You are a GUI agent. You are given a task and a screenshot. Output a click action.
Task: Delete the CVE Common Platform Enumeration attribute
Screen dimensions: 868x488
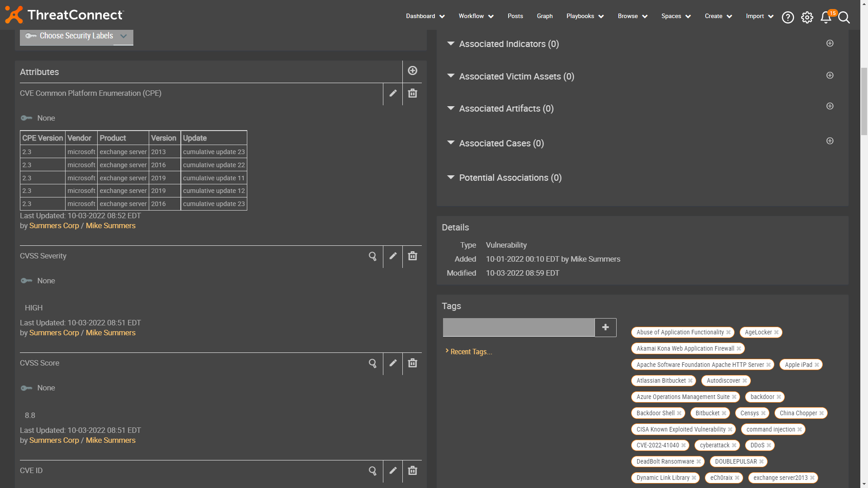[x=412, y=93]
